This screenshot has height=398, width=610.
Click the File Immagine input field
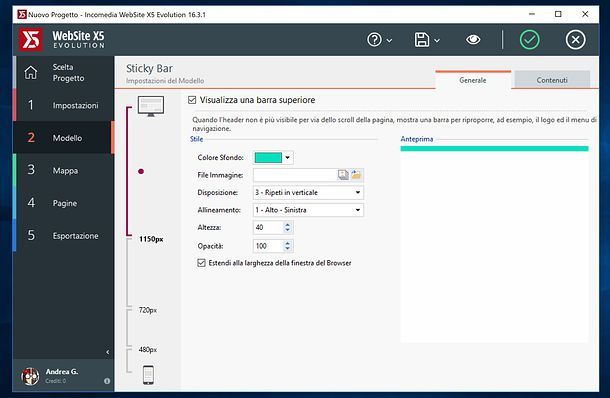click(295, 175)
